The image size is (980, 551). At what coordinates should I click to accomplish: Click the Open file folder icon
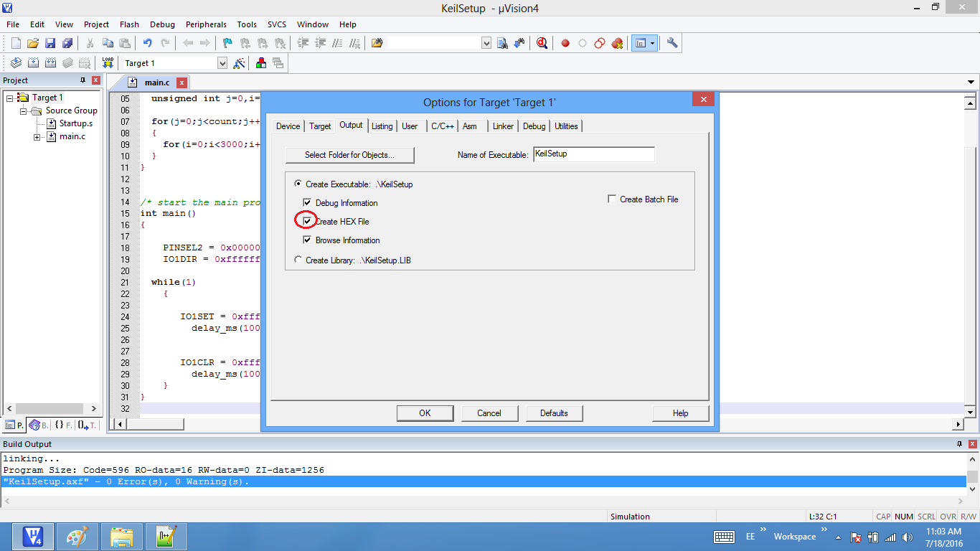coord(33,43)
